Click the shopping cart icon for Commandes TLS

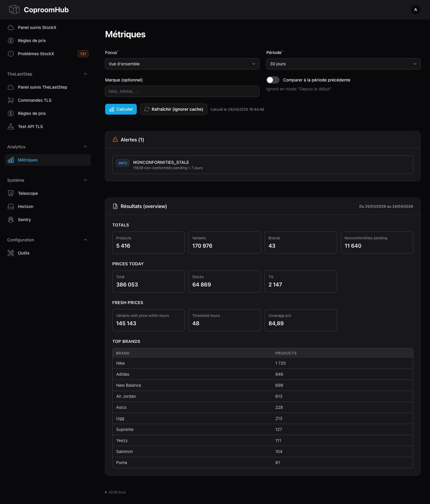11,100
